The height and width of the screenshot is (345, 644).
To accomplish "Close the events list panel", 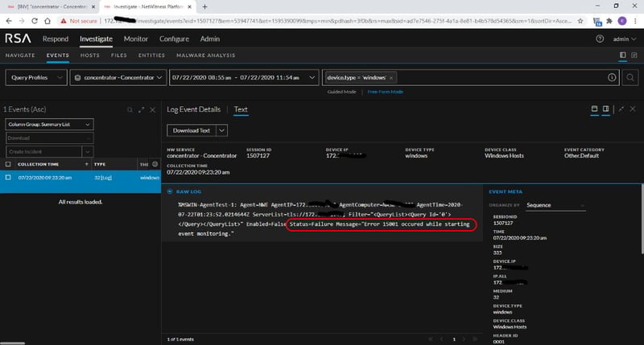I will [x=152, y=110].
